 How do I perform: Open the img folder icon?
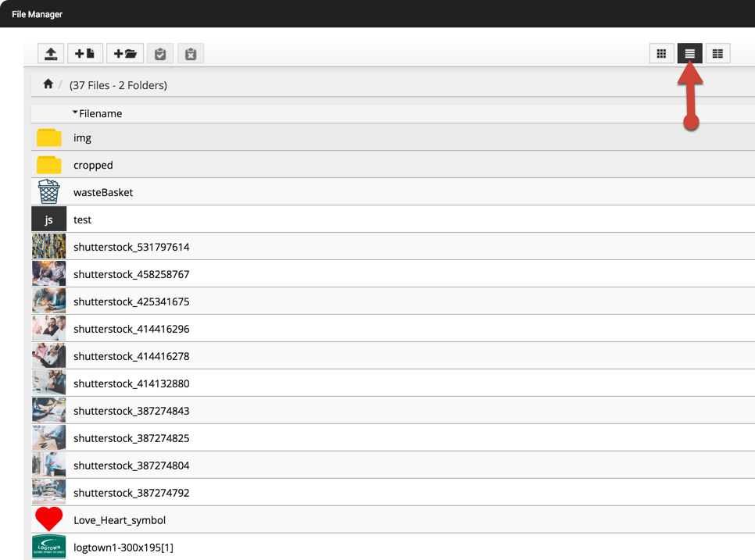49,137
